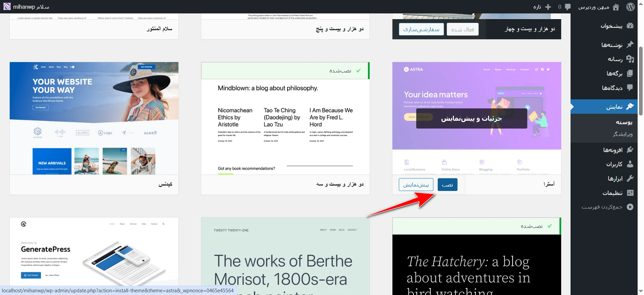
Task: Select the پوسته submenu item
Action: 624,122
